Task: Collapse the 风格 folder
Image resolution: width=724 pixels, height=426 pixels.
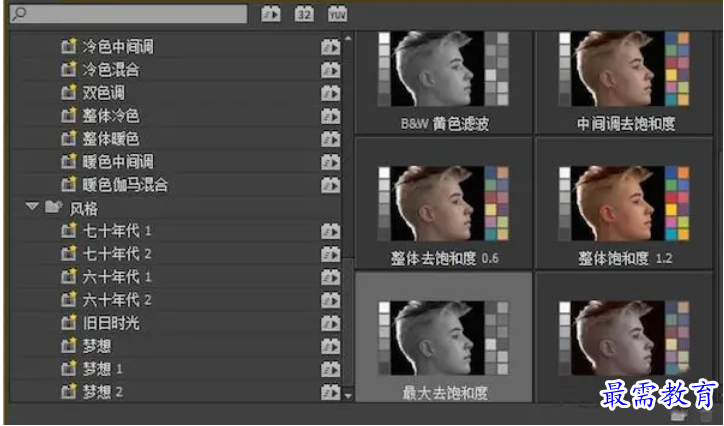Action: [32, 206]
